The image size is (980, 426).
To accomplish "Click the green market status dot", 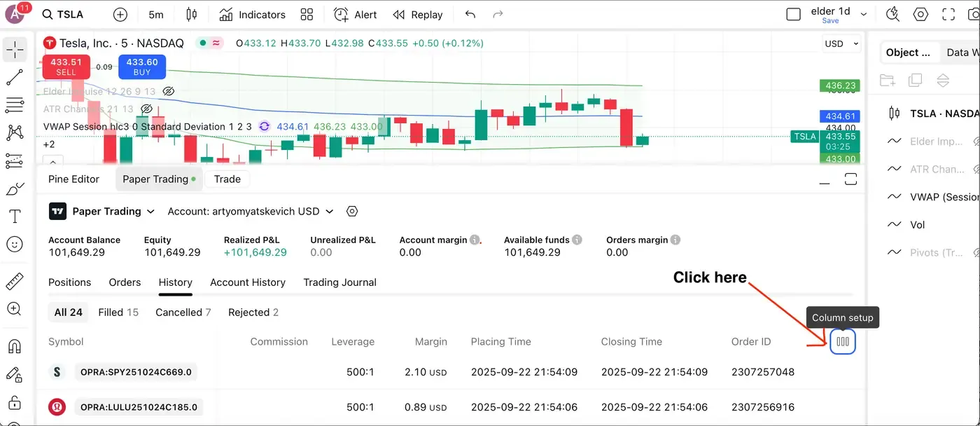I will (203, 43).
